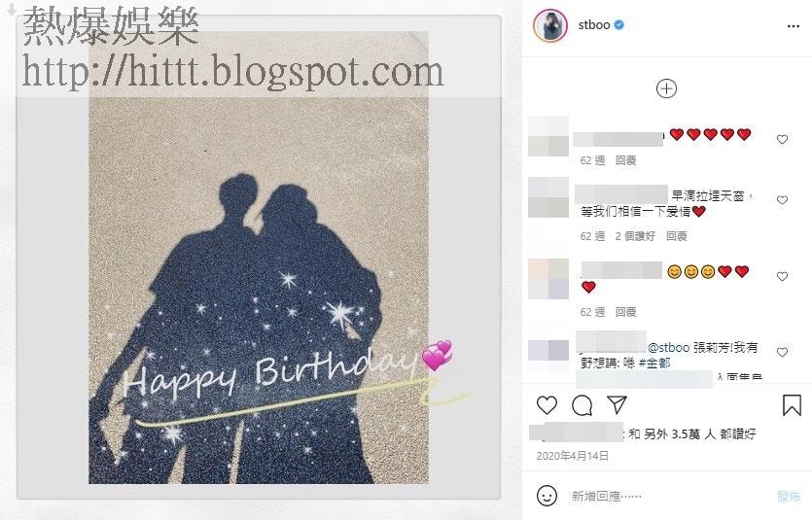
Task: View the 2 個讚好 likes list
Action: 635,236
